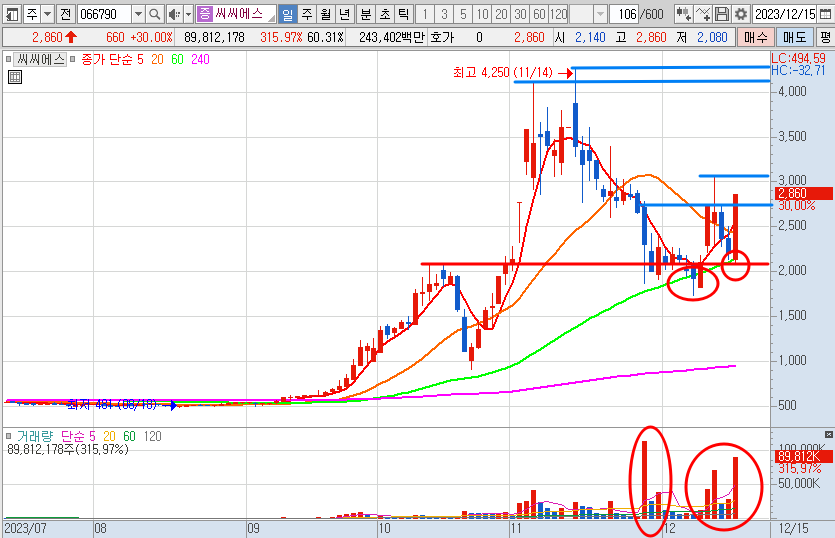Click the 매수 buy button
The width and height of the screenshot is (835, 538).
click(x=755, y=37)
